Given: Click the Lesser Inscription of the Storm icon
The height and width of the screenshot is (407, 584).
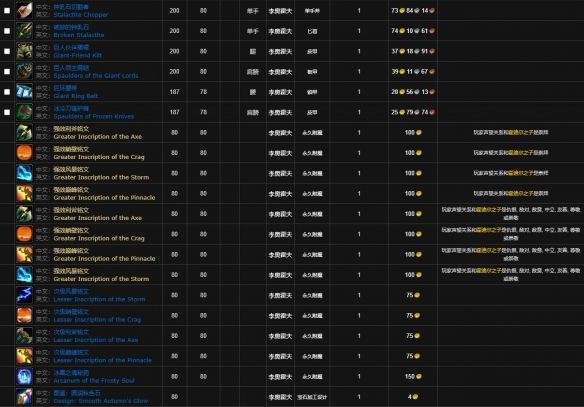Looking at the screenshot, I should point(24,295).
